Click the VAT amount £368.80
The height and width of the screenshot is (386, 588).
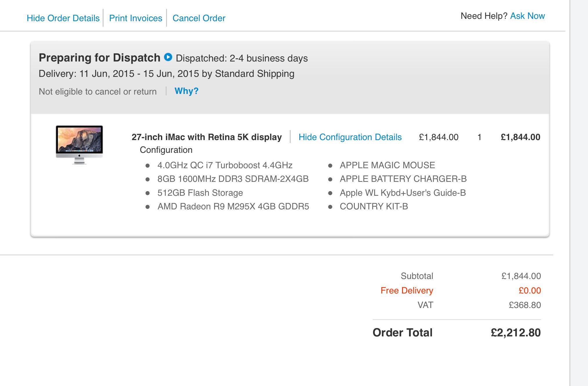point(525,305)
